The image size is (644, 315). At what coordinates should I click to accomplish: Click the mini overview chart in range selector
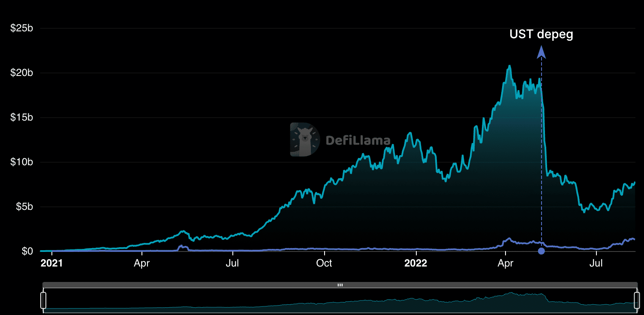pos(340,300)
